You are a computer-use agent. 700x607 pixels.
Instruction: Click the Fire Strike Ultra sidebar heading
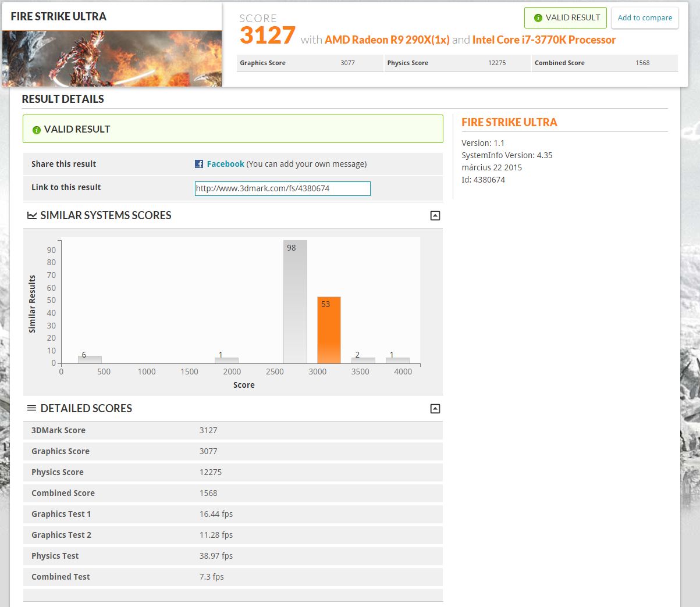[509, 122]
